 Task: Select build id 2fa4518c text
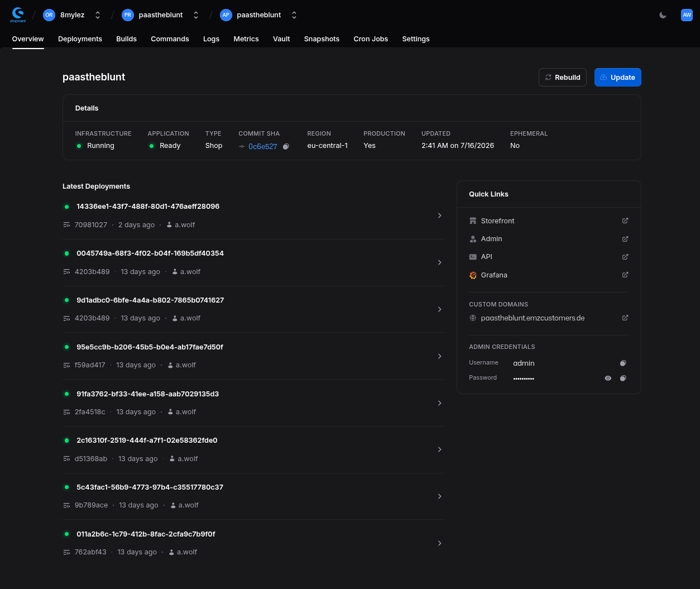[90, 412]
